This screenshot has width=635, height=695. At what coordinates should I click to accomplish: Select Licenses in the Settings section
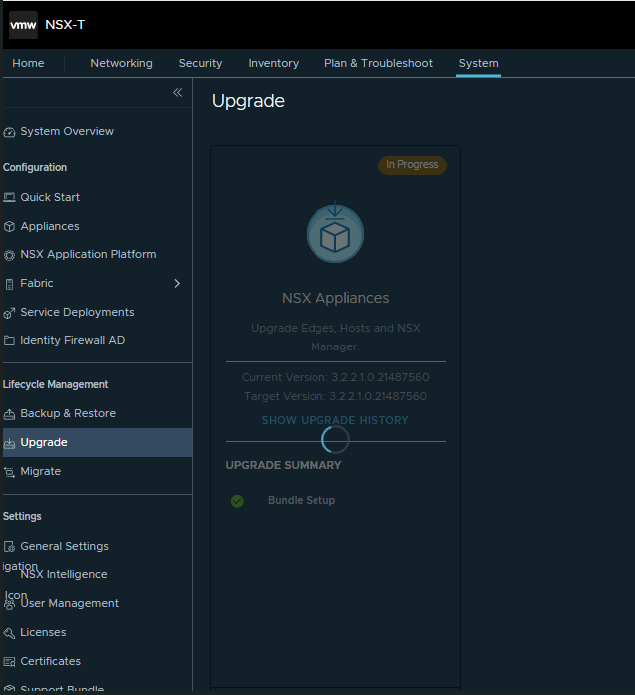point(43,632)
